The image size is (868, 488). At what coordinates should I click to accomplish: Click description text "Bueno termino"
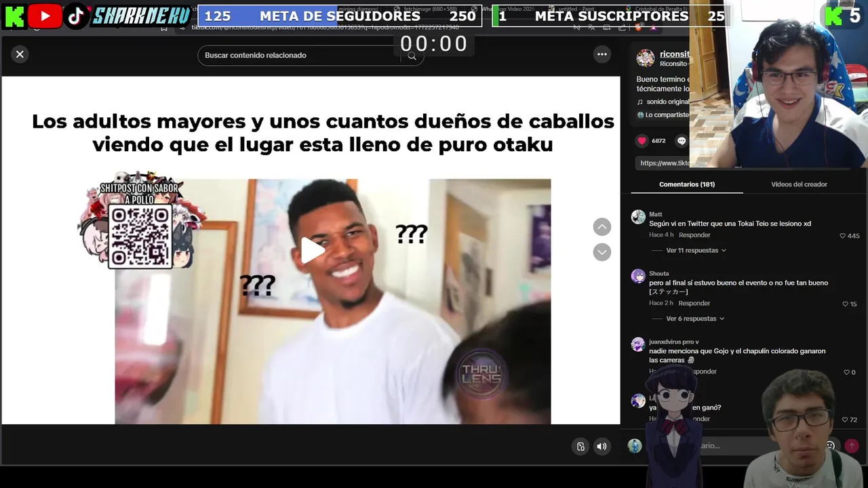click(x=661, y=79)
